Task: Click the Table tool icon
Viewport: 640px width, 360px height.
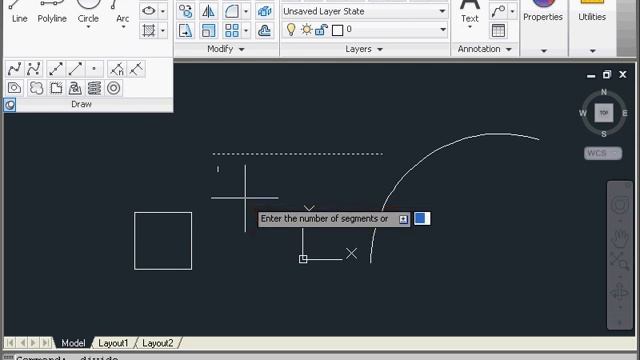Action: 498,31
